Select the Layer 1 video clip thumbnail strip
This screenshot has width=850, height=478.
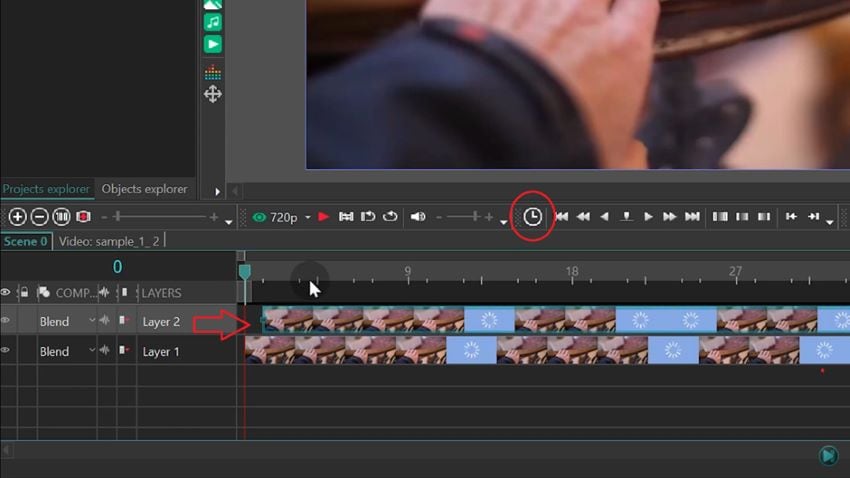(x=548, y=350)
